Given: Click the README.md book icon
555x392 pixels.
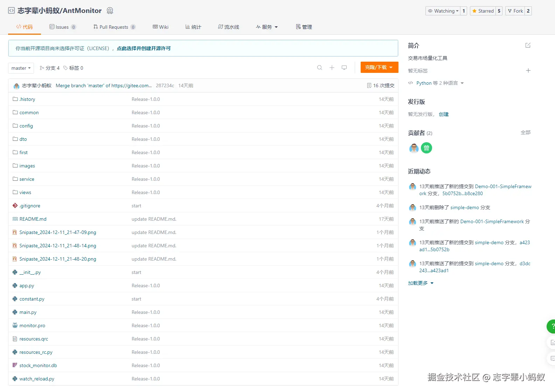Looking at the screenshot, I should [x=15, y=219].
